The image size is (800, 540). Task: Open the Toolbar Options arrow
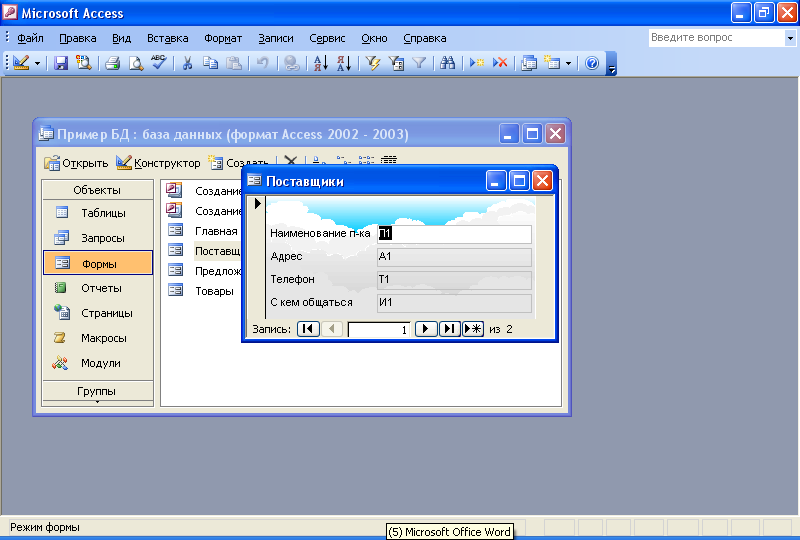pyautogui.click(x=611, y=64)
